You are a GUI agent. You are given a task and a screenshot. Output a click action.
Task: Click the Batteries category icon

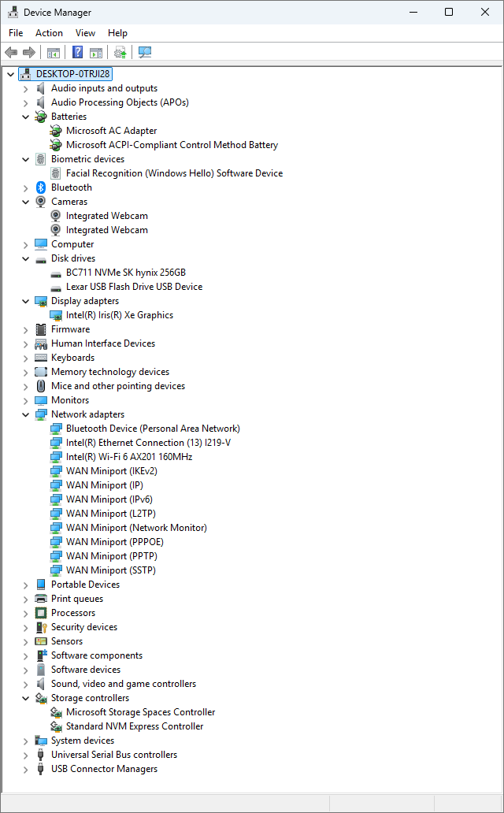pos(41,117)
